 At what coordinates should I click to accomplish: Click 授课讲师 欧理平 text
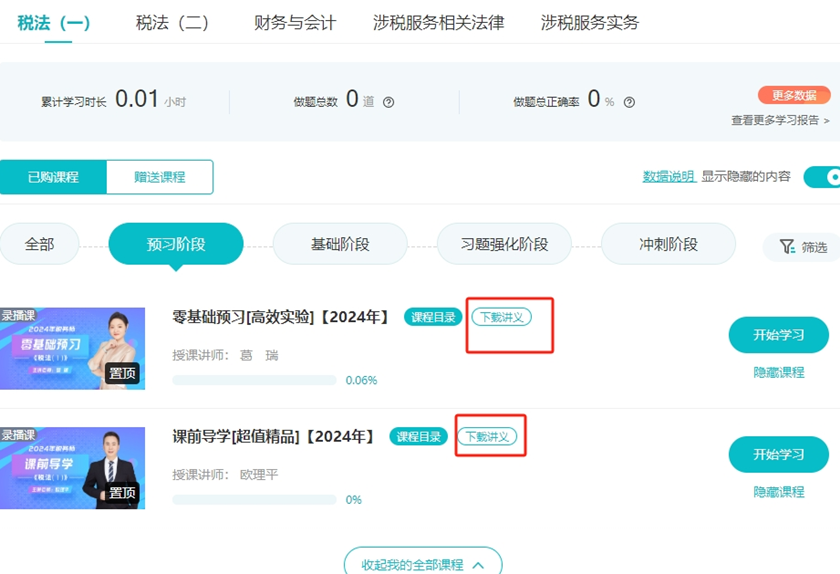225,475
